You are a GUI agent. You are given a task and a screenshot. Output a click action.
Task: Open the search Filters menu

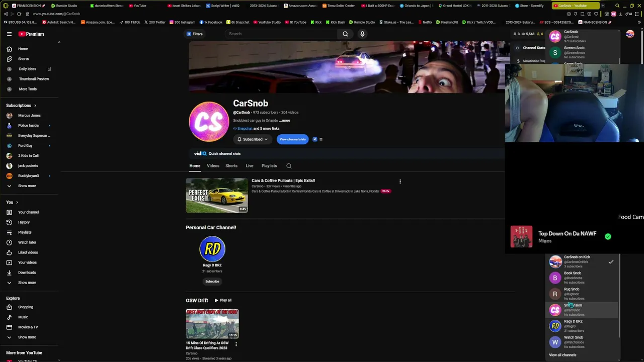[195, 34]
